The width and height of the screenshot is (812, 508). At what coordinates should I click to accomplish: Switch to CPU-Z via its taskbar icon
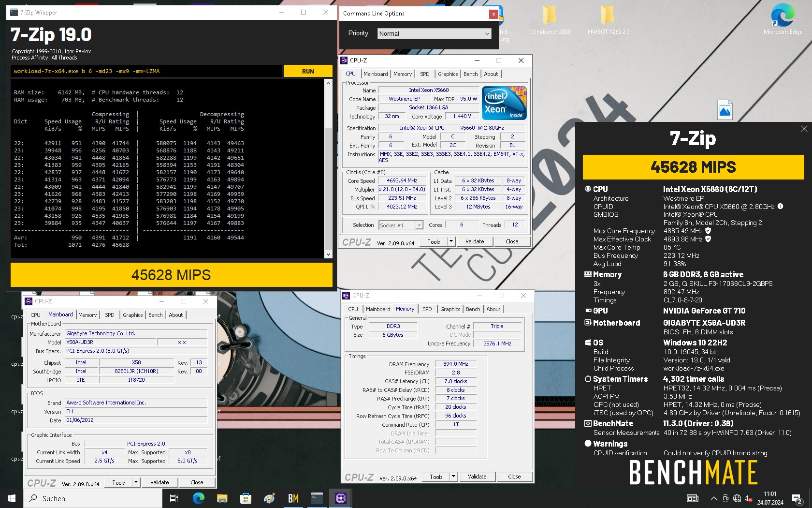(340, 498)
